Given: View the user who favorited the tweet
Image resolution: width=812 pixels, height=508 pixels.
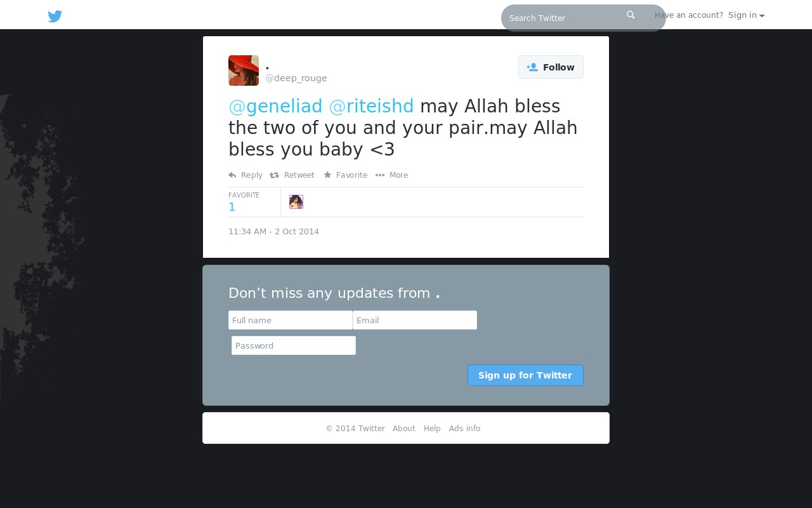Looking at the screenshot, I should coord(296,202).
